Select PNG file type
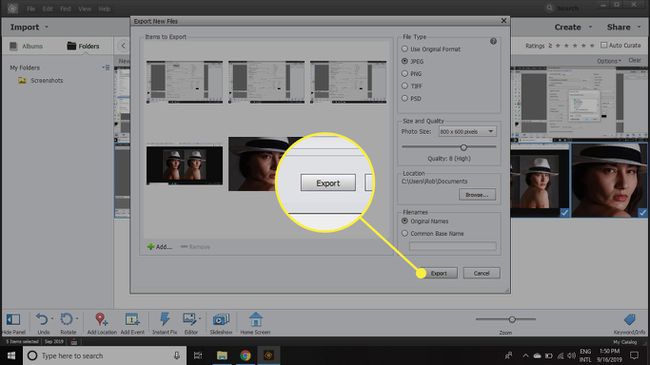Image resolution: width=650 pixels, height=365 pixels. click(x=405, y=73)
